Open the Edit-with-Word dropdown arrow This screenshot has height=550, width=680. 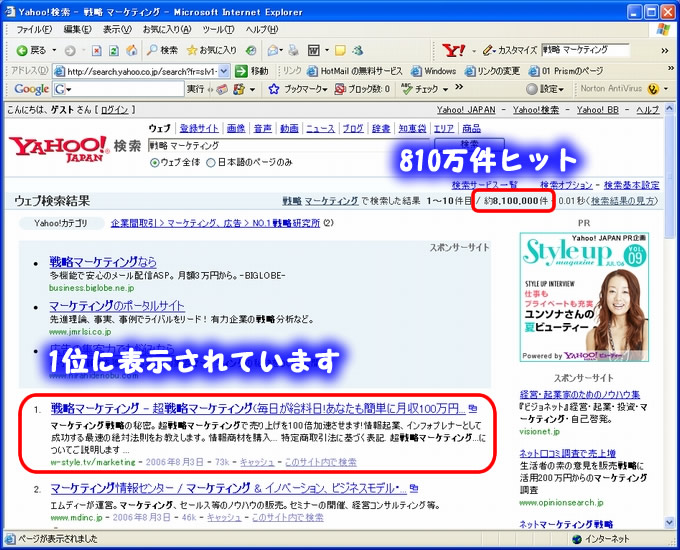[327, 51]
